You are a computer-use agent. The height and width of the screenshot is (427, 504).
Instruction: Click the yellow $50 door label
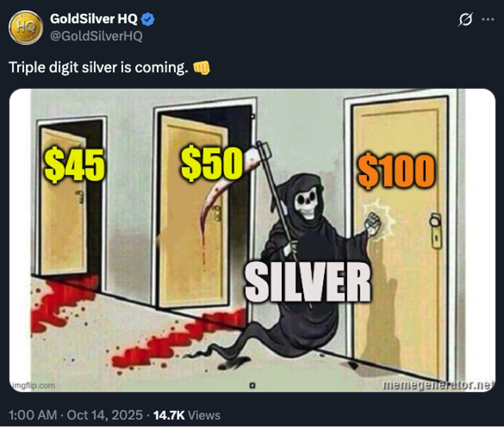(x=211, y=163)
